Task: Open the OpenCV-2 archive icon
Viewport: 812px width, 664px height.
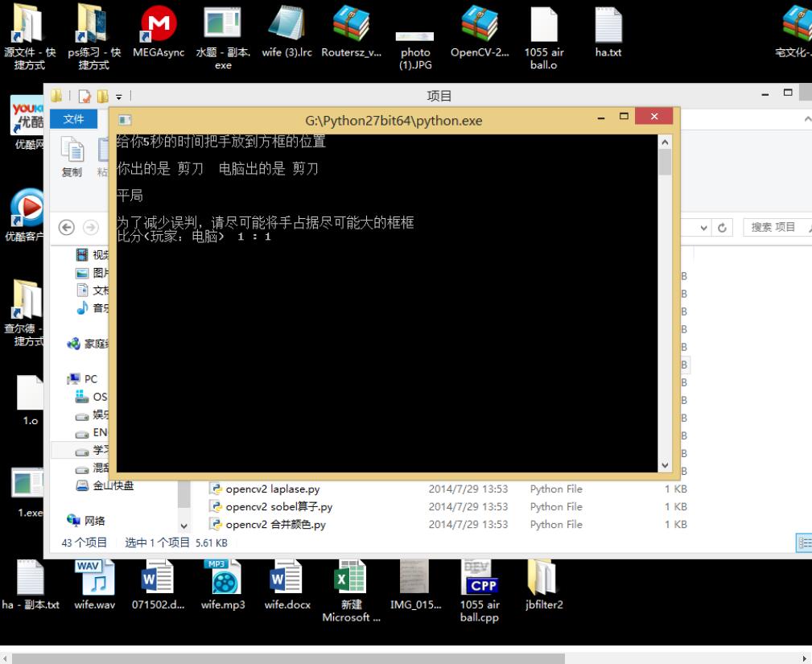Action: point(480,31)
